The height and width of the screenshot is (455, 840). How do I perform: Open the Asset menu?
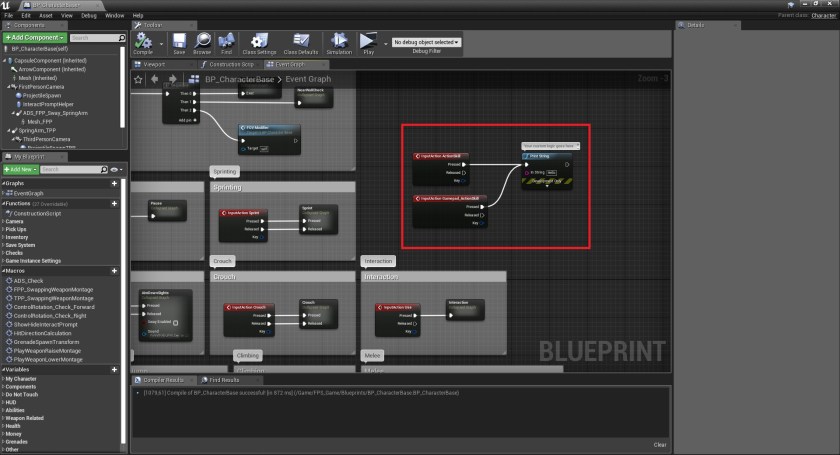click(46, 16)
